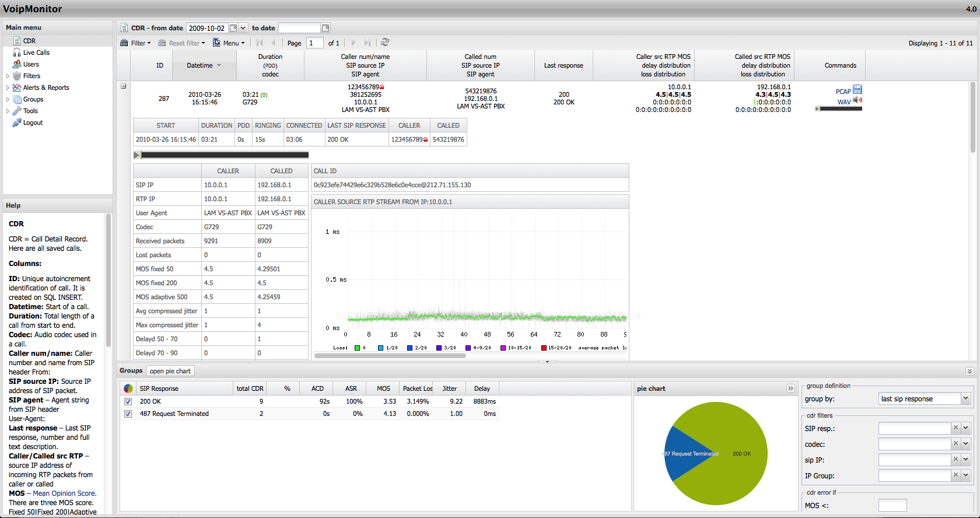Click the Groups icon in sidebar
980x518 pixels.
(x=17, y=99)
